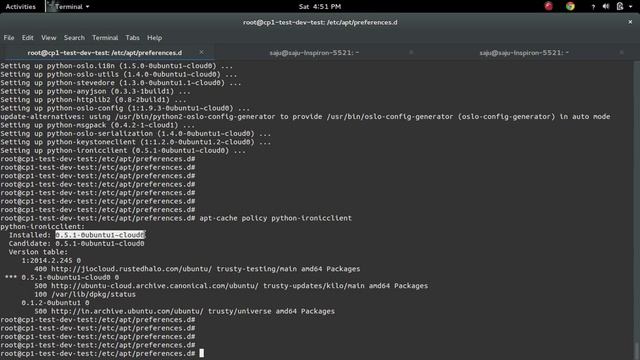The height and width of the screenshot is (360, 640).
Task: Click the Setting up python-keystoneclient line
Action: [136, 142]
